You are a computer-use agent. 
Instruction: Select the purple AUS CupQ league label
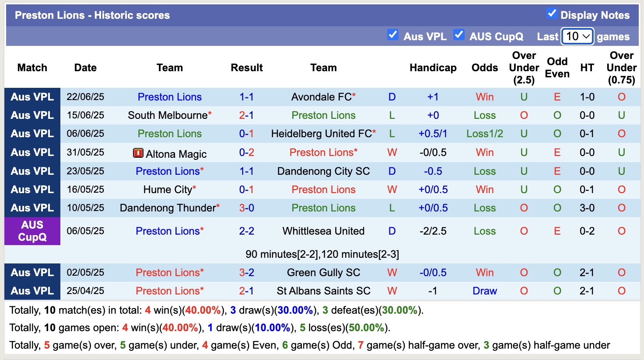[x=32, y=231]
